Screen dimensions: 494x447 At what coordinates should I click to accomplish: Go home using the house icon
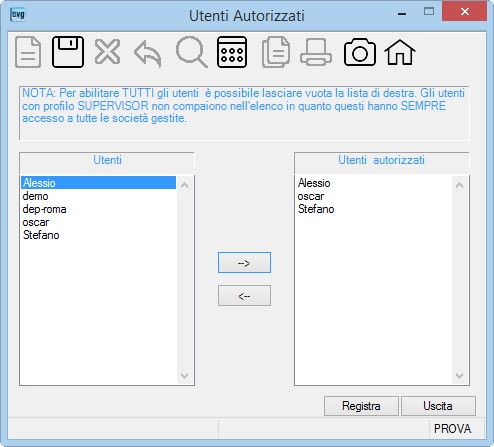point(400,52)
